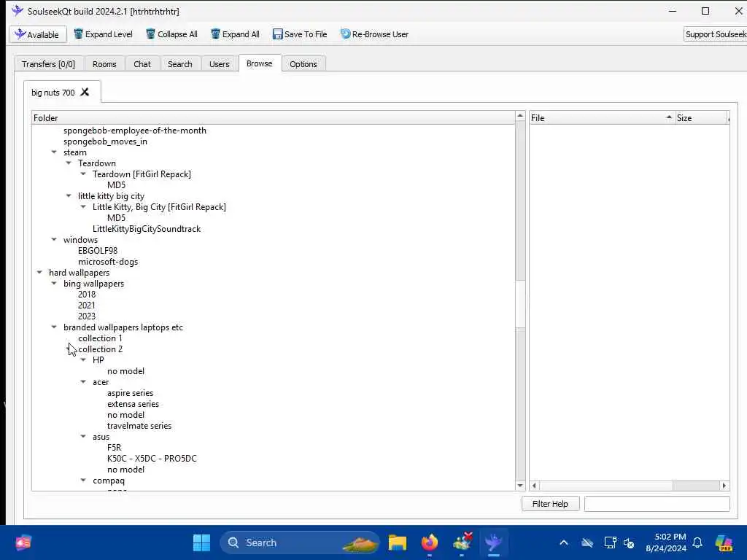747x560 pixels.
Task: Click file list scroll left arrow
Action: [535, 486]
